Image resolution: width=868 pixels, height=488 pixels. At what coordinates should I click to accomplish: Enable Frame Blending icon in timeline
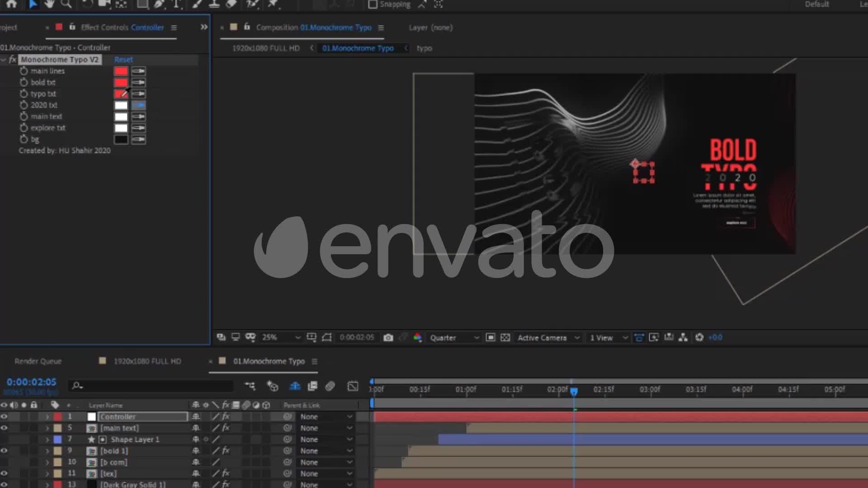(312, 386)
